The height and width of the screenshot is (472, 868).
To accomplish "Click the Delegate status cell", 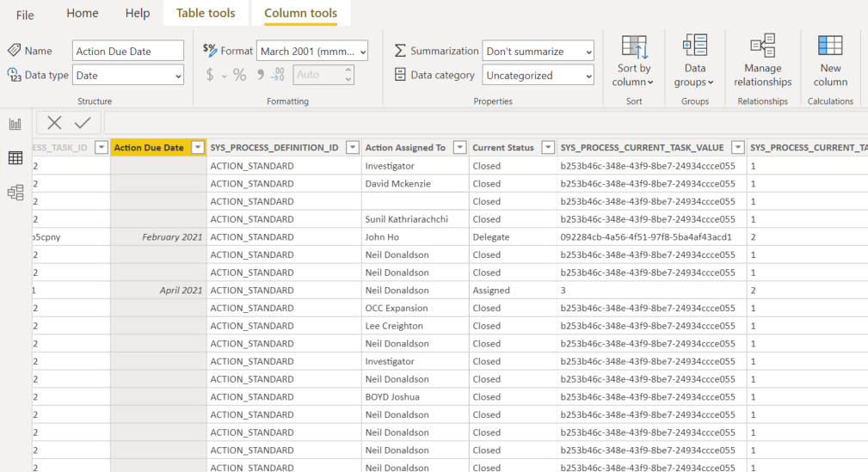I will point(514,236).
